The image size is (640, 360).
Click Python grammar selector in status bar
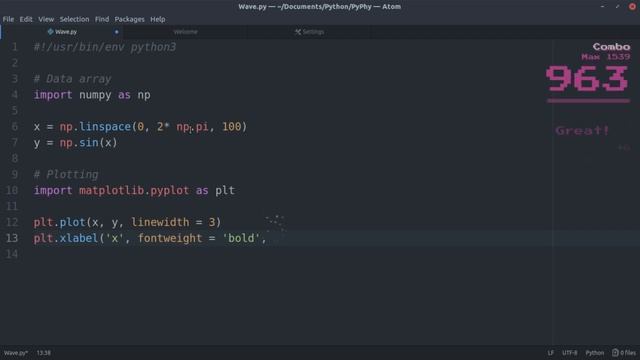coord(594,353)
